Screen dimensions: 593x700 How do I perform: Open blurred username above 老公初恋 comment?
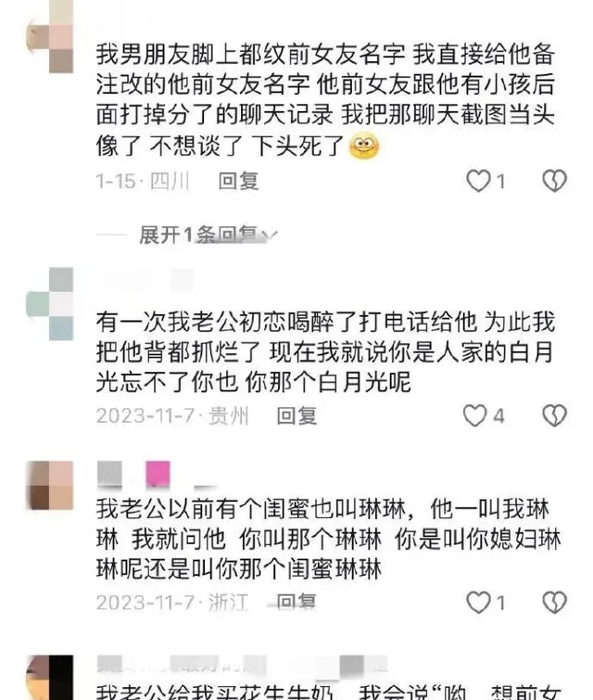(x=145, y=280)
